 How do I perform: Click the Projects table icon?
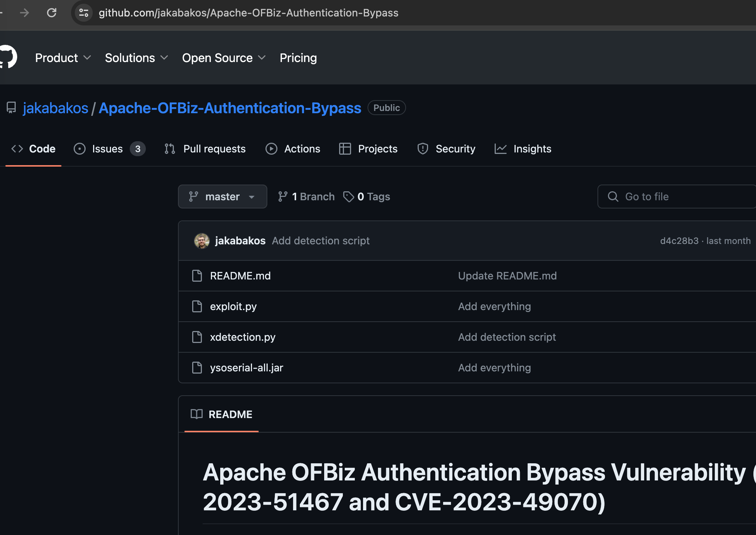click(x=345, y=149)
